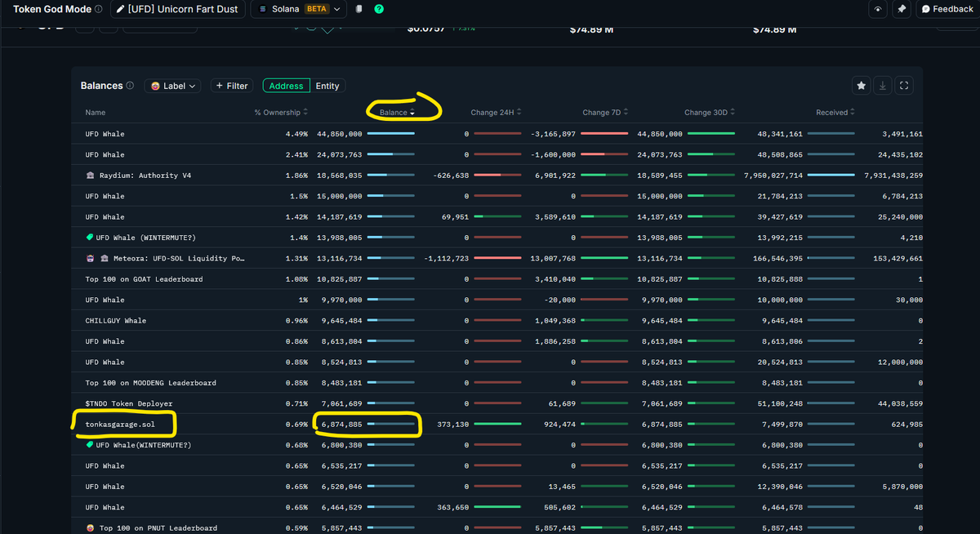Click the UFD Whale name with 4.49% ownership
The image size is (980, 534).
coord(105,134)
